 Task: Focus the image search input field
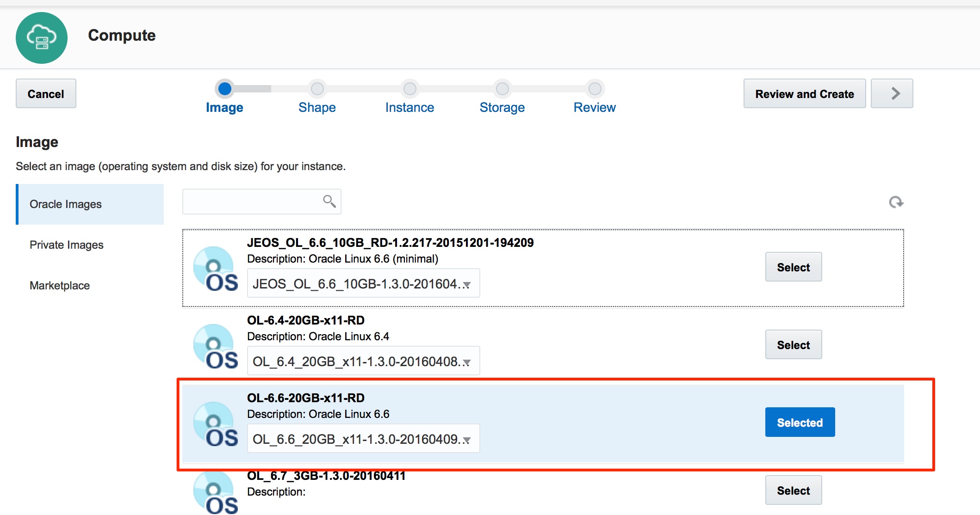(x=262, y=202)
